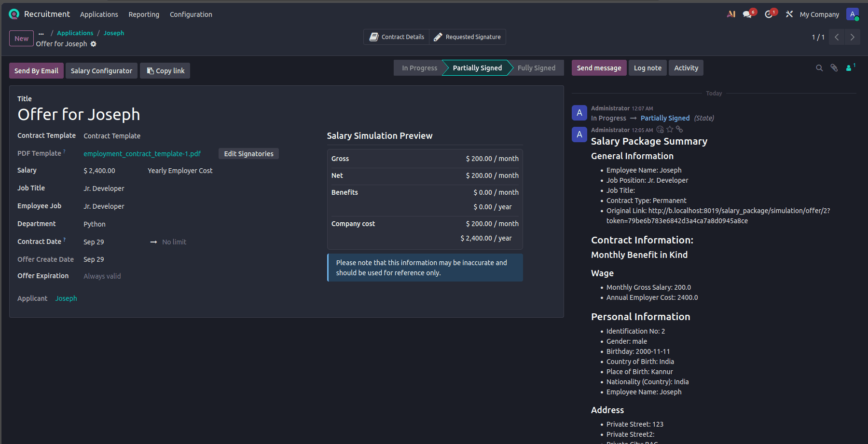Search messages in the chatter
Viewport: 868px width, 444px height.
coord(819,68)
